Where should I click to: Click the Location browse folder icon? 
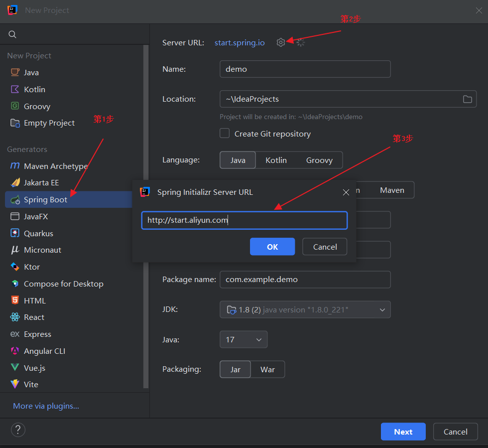click(x=467, y=99)
